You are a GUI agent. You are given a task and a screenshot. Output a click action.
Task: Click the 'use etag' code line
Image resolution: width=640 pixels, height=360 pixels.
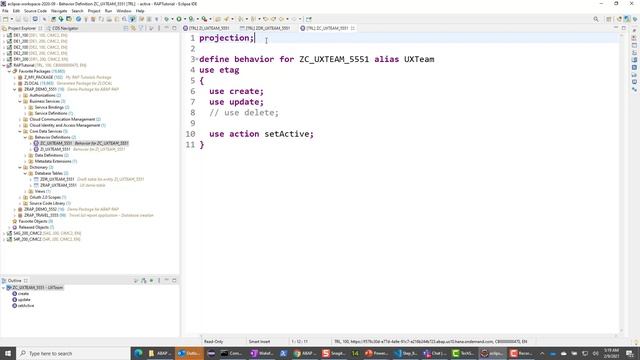pos(219,70)
